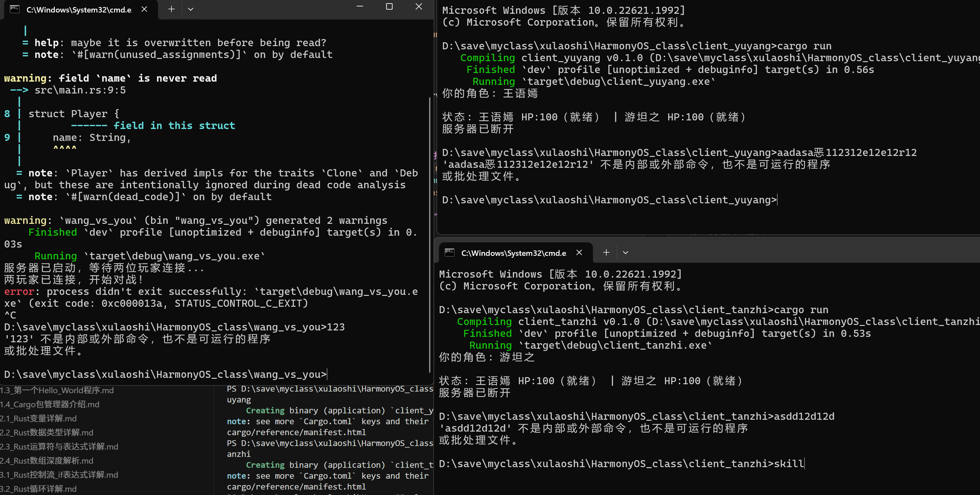The height and width of the screenshot is (495, 980).
Task: Click 'help: maybe it is overwritten before being read?'
Action: pos(180,43)
